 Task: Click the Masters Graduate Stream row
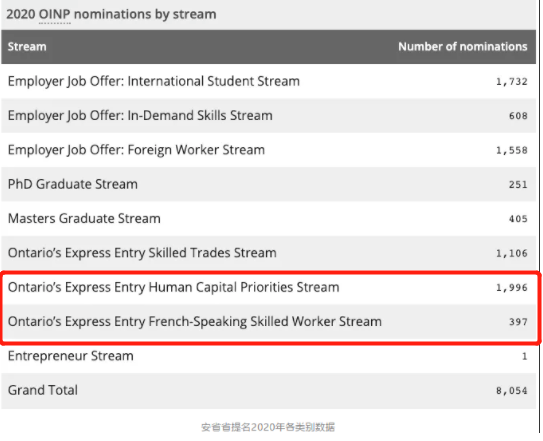click(x=268, y=219)
